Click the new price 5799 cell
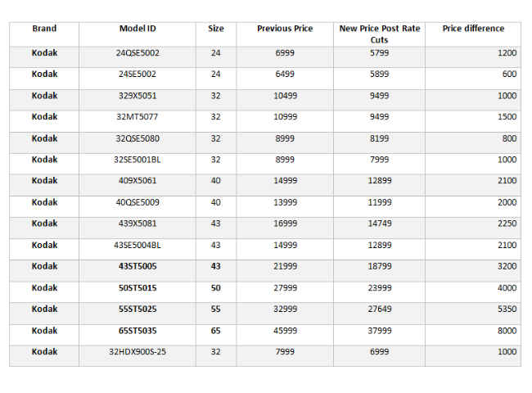The width and height of the screenshot is (532, 393). 379,52
